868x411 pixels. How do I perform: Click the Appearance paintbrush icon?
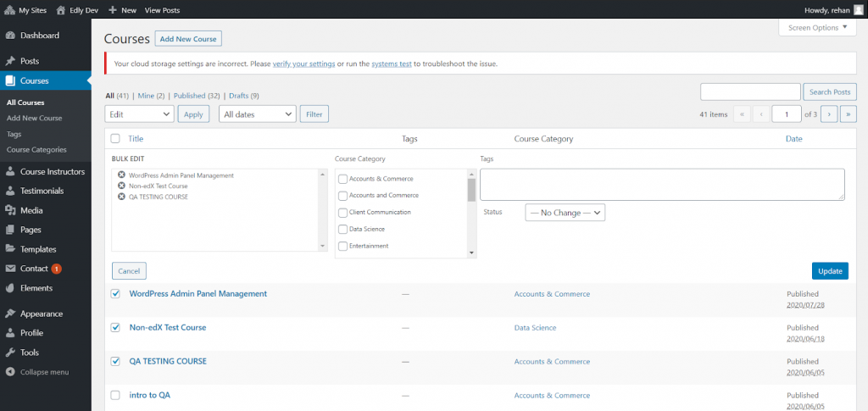pyautogui.click(x=10, y=314)
